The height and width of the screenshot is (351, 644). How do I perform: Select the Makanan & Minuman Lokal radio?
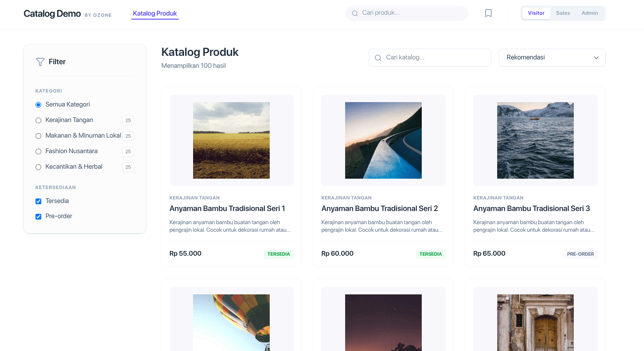(x=38, y=136)
